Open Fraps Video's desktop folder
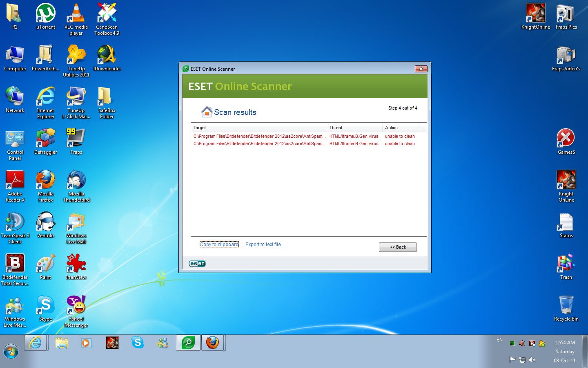This screenshot has height=368, width=588. [566, 58]
